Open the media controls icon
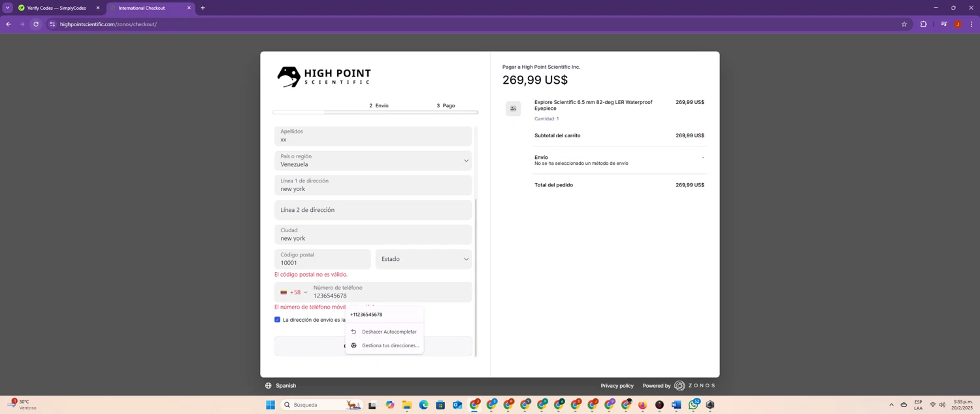Image resolution: width=980 pixels, height=414 pixels. [x=943, y=24]
